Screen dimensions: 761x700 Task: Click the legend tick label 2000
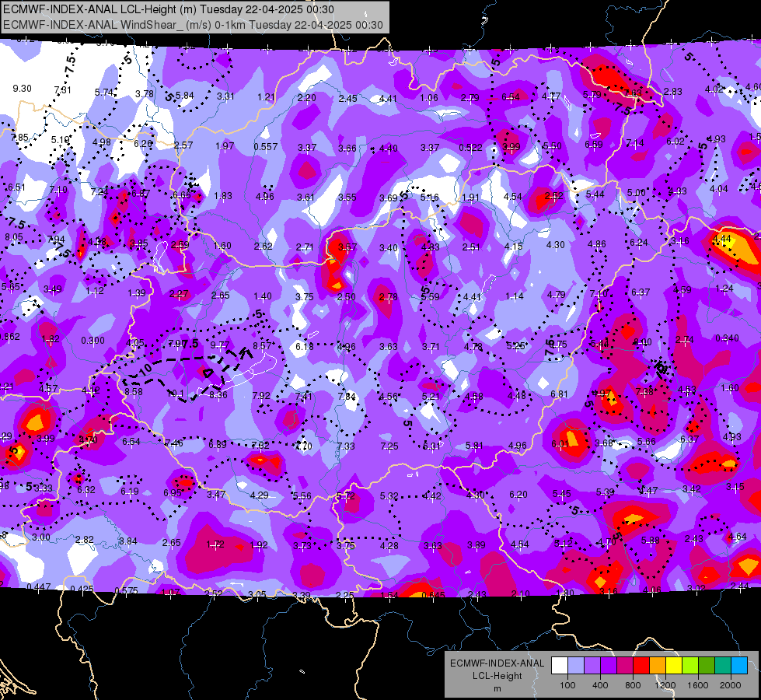[x=731, y=685]
